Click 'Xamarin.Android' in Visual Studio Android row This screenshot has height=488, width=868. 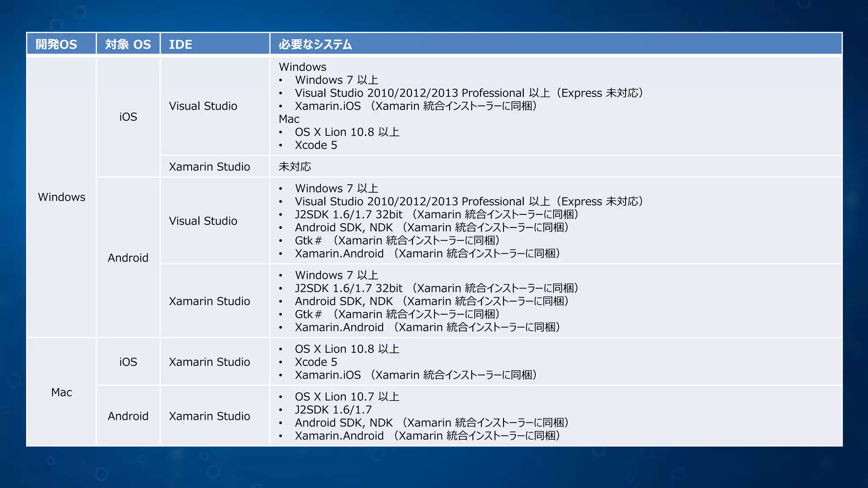click(x=428, y=254)
